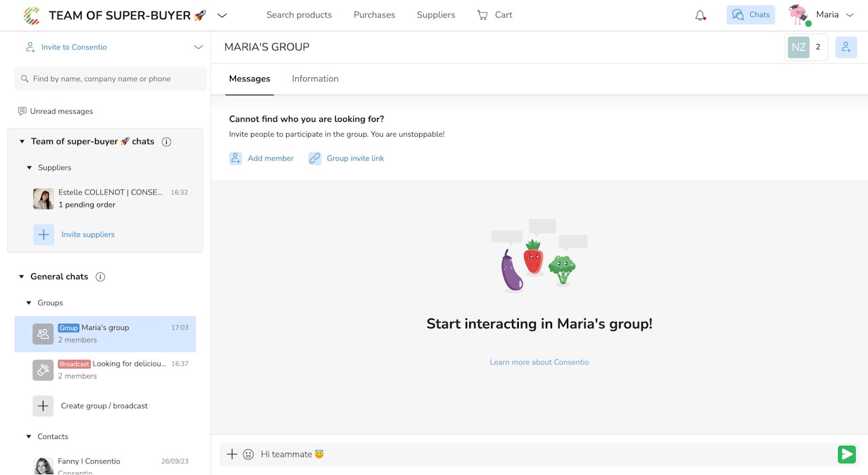
Task: Click the contact search field
Action: [111, 79]
